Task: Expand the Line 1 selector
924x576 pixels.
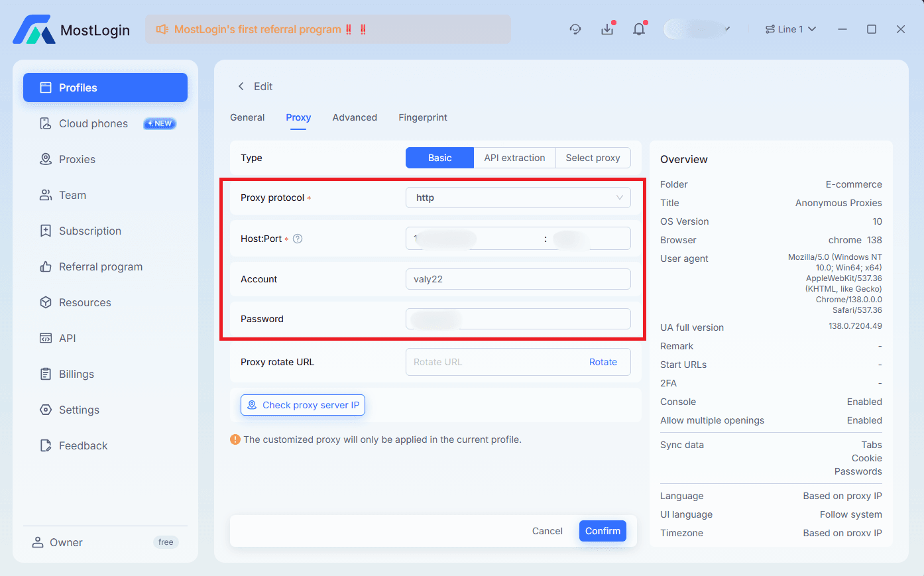Action: [x=790, y=29]
